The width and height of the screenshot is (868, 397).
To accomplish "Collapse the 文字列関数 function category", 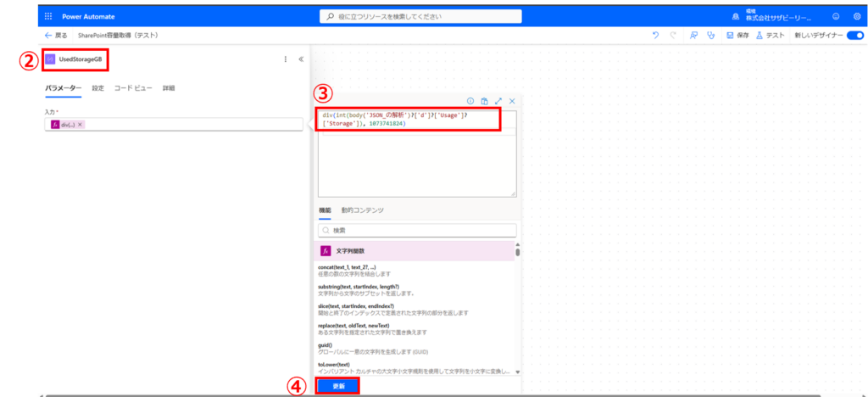I will (415, 251).
